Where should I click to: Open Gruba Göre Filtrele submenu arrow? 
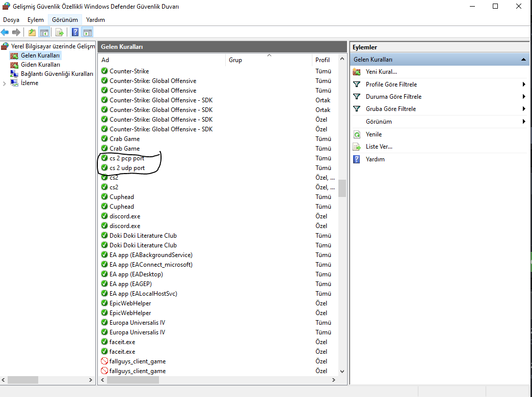[x=524, y=108]
